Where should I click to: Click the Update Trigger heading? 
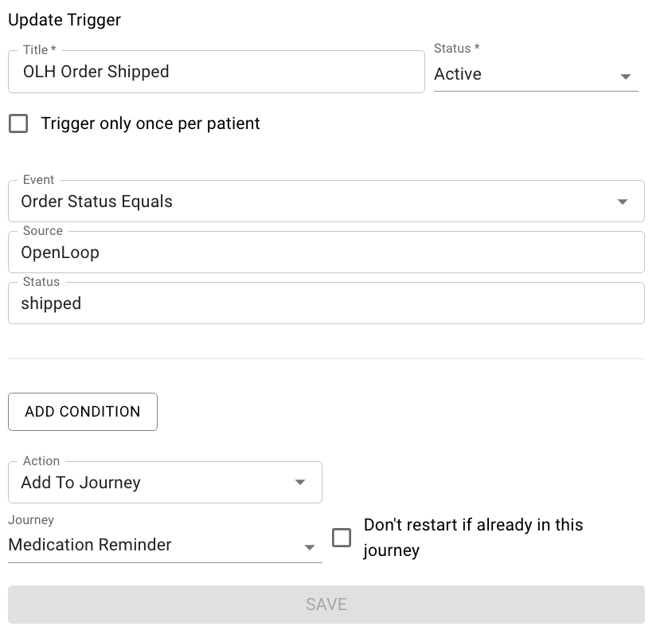pyautogui.click(x=64, y=19)
